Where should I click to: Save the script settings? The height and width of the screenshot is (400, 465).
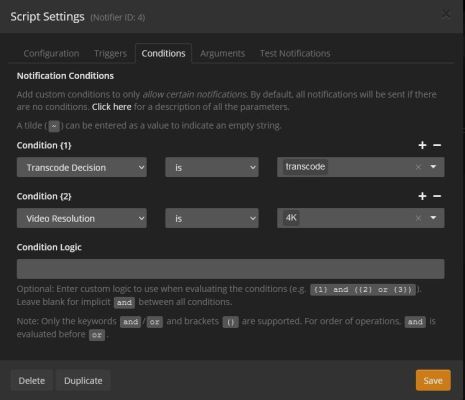[433, 380]
